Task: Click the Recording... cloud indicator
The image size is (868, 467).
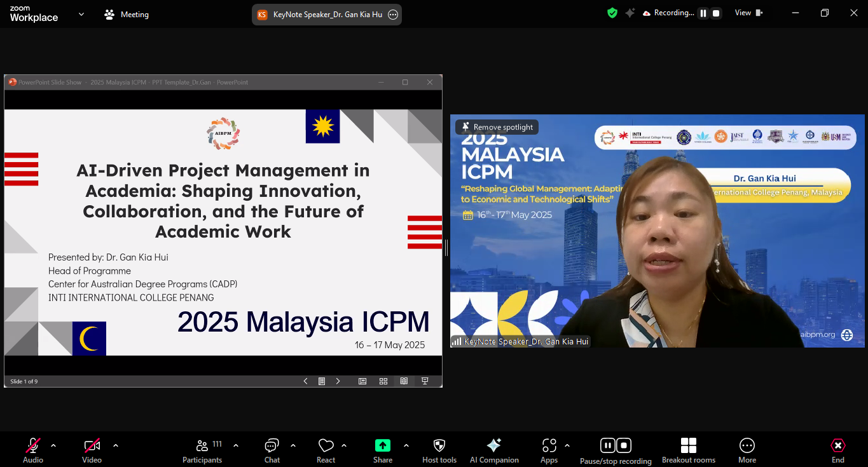Action: tap(668, 13)
